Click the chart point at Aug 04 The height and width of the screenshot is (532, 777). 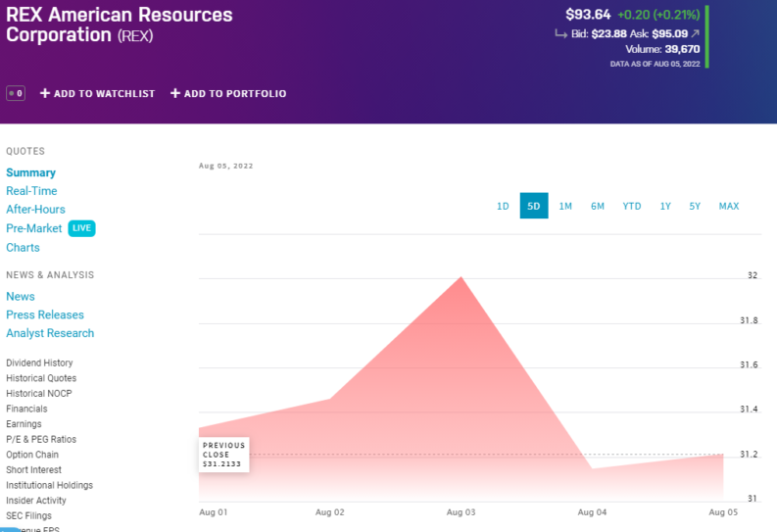592,468
